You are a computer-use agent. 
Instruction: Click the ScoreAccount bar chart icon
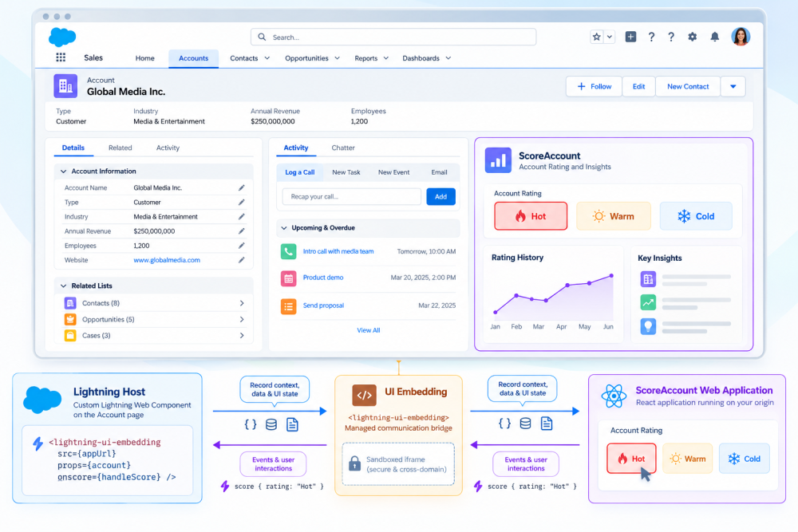tap(498, 160)
